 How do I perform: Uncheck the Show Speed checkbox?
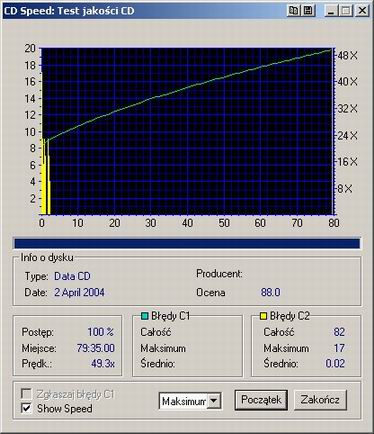click(x=26, y=408)
